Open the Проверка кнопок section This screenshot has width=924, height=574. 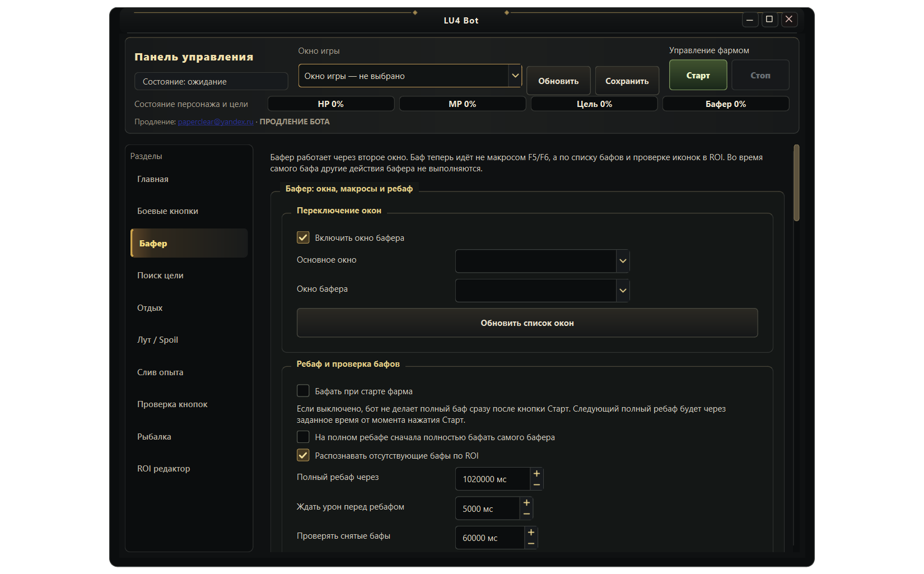(189, 404)
